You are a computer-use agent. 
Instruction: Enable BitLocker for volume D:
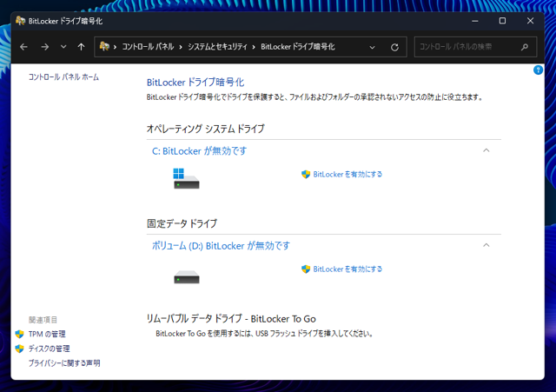tap(347, 269)
